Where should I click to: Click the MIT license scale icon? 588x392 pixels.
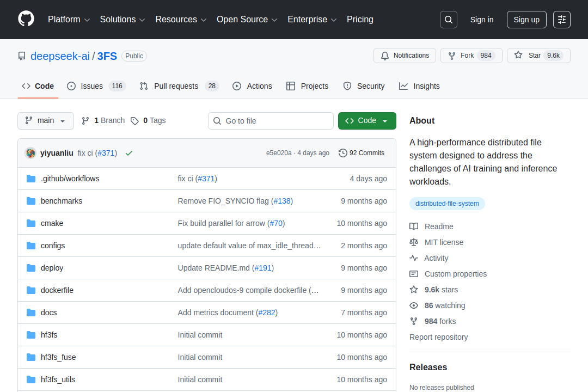click(x=414, y=242)
